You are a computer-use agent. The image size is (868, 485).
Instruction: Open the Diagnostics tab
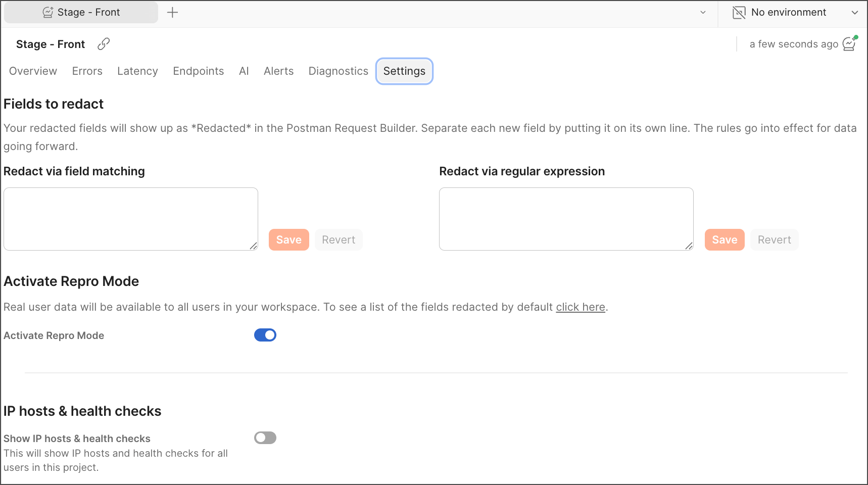point(338,71)
